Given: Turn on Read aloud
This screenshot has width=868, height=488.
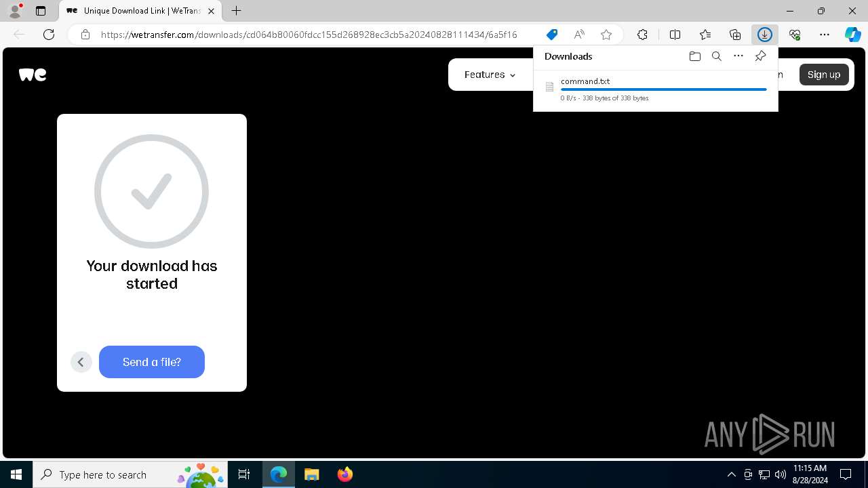Looking at the screenshot, I should coord(579,35).
